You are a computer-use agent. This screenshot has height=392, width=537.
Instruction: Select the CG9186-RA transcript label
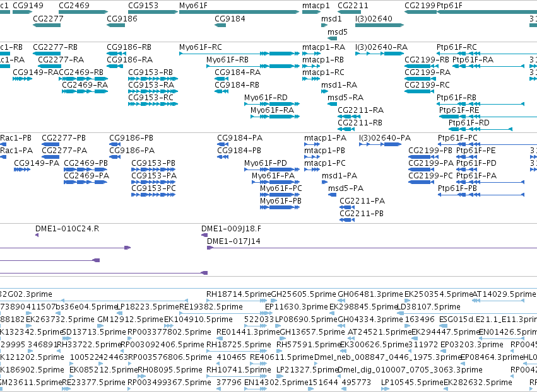130,59
